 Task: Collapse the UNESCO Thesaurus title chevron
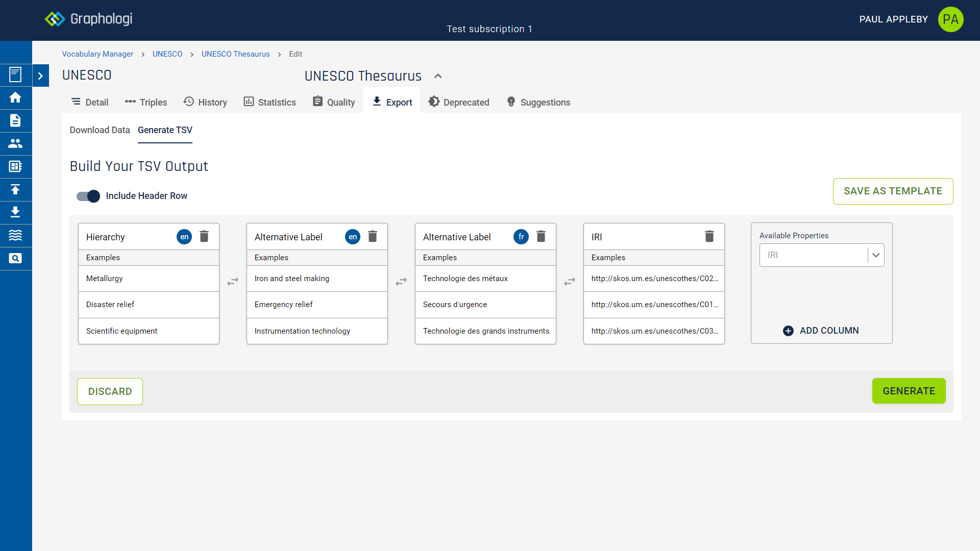pos(438,76)
